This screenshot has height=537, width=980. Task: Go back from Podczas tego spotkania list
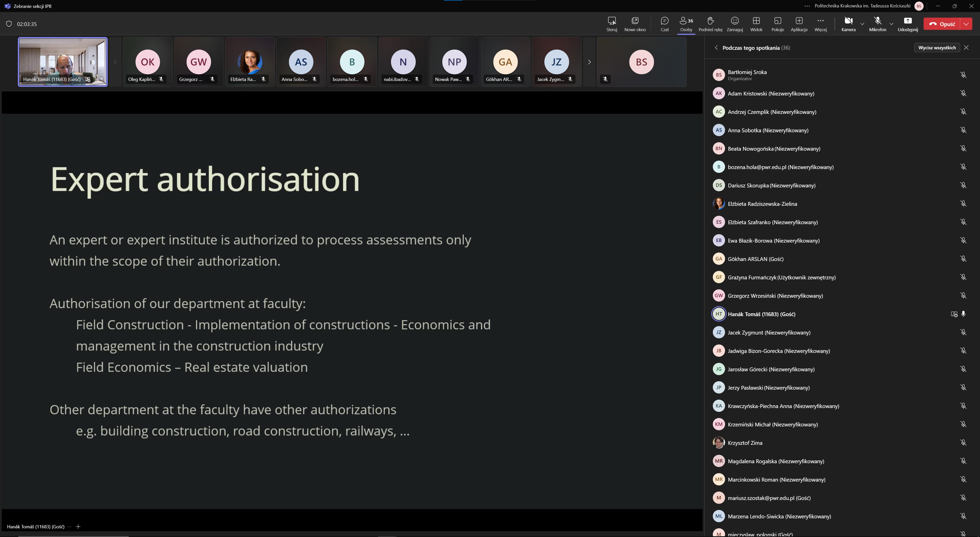point(716,48)
